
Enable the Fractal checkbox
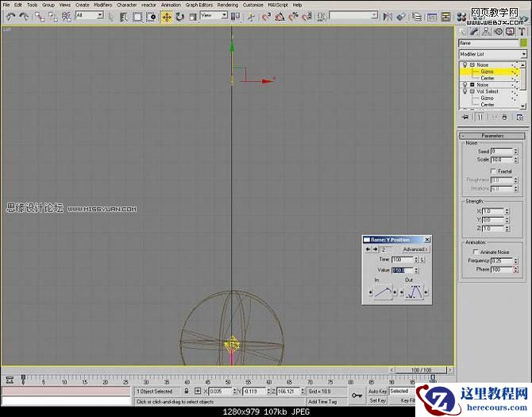pyautogui.click(x=494, y=171)
